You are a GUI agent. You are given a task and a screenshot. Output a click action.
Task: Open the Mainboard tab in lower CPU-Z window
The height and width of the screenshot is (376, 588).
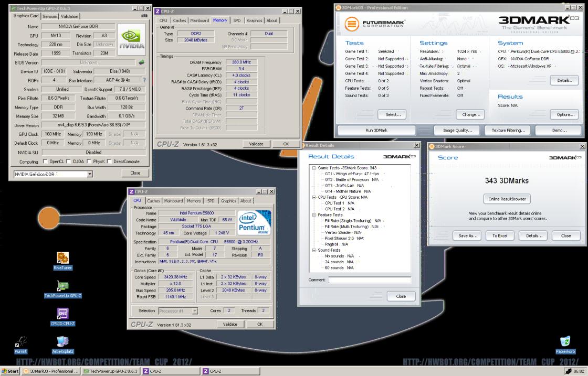(173, 201)
